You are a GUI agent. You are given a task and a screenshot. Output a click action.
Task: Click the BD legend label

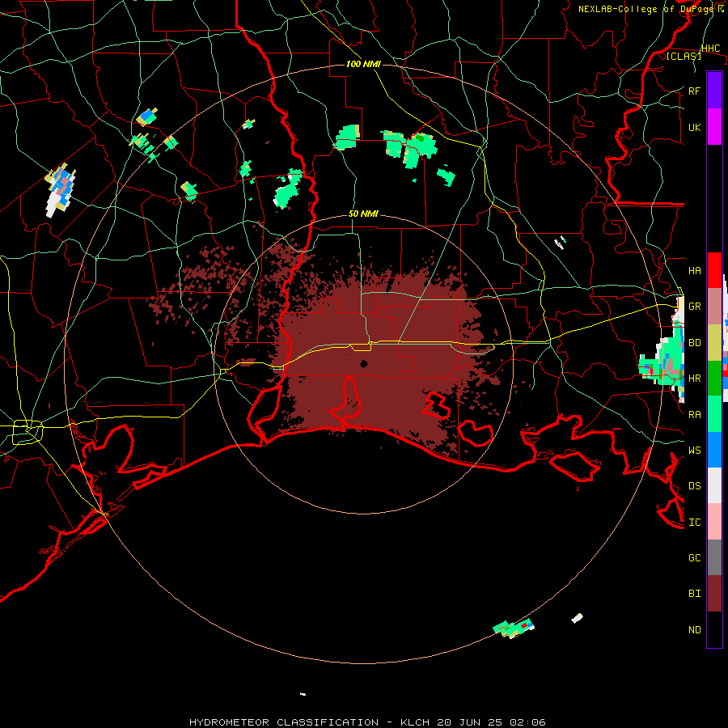(x=695, y=343)
